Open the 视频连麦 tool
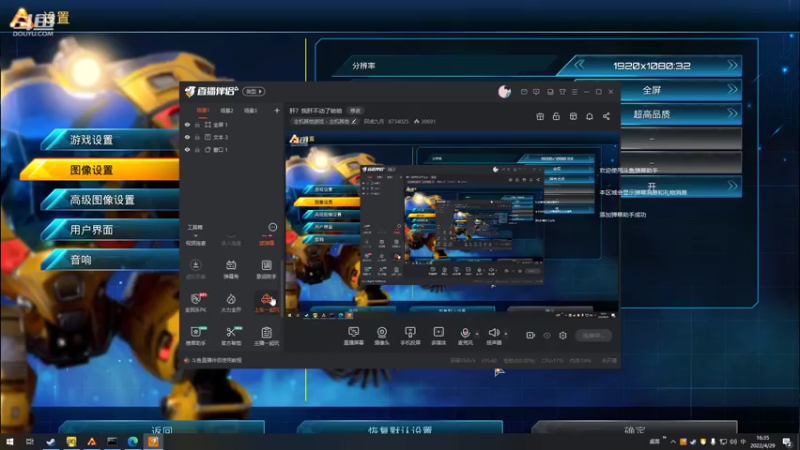Image resolution: width=800 pixels, height=450 pixels. 195,239
